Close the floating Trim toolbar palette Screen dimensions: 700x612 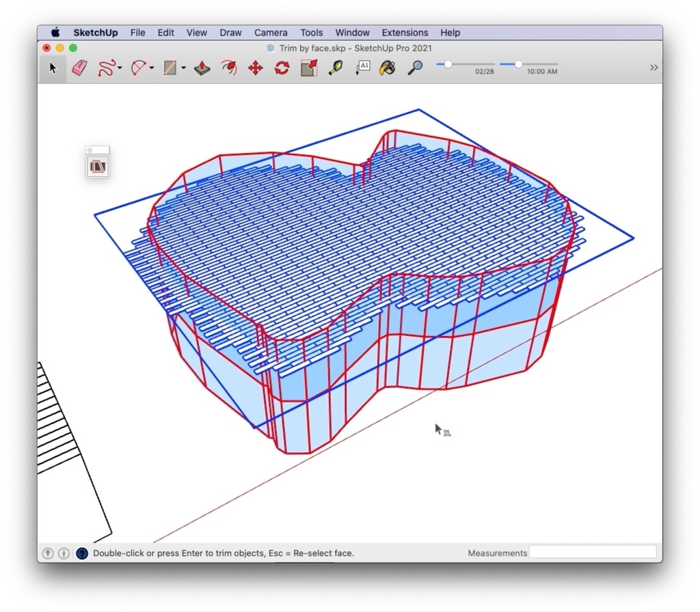pyautogui.click(x=90, y=150)
